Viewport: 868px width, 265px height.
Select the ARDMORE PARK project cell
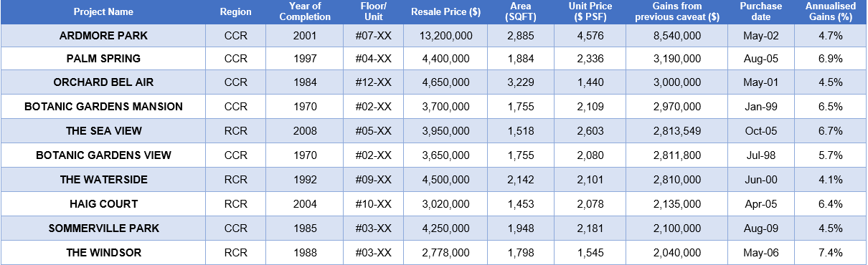103,35
